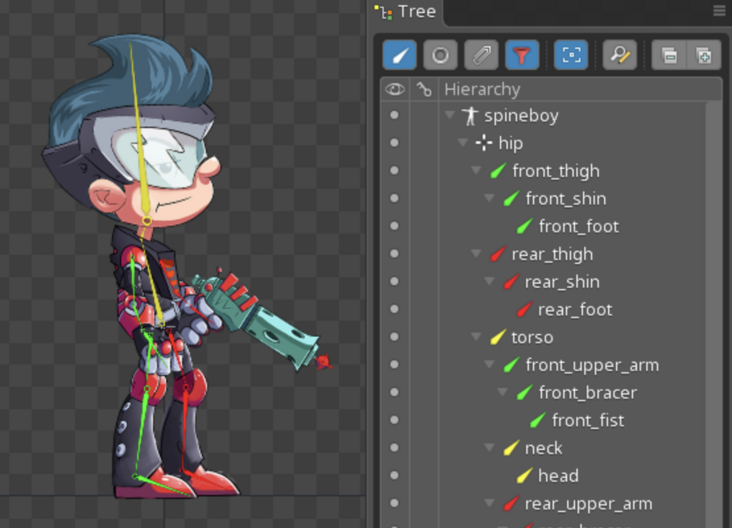The image size is (732, 528).
Task: Toggle visibility dot for the head bone
Action: click(x=395, y=476)
